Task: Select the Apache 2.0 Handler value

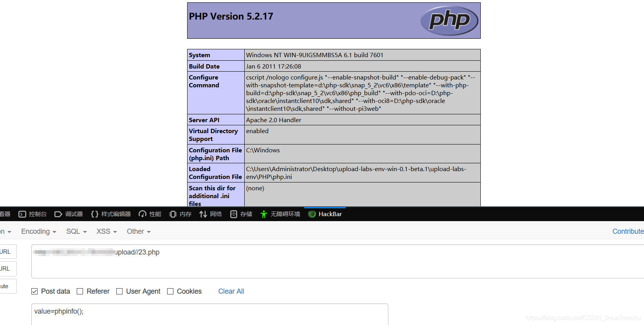Action: 274,120
